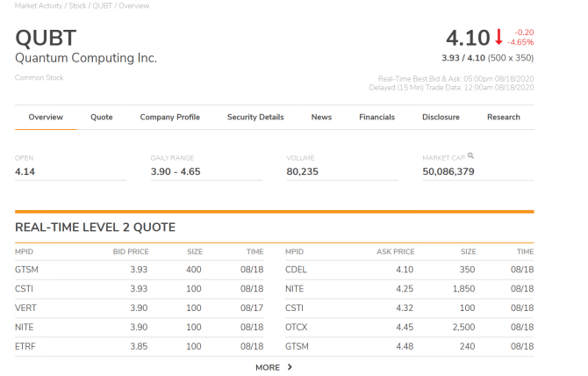Click the NITE bid row MPID
Viewport: 588px width, 376px height.
[x=24, y=327]
